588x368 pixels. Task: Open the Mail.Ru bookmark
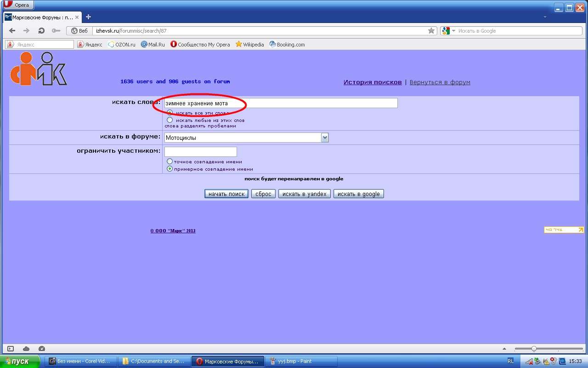pos(153,45)
